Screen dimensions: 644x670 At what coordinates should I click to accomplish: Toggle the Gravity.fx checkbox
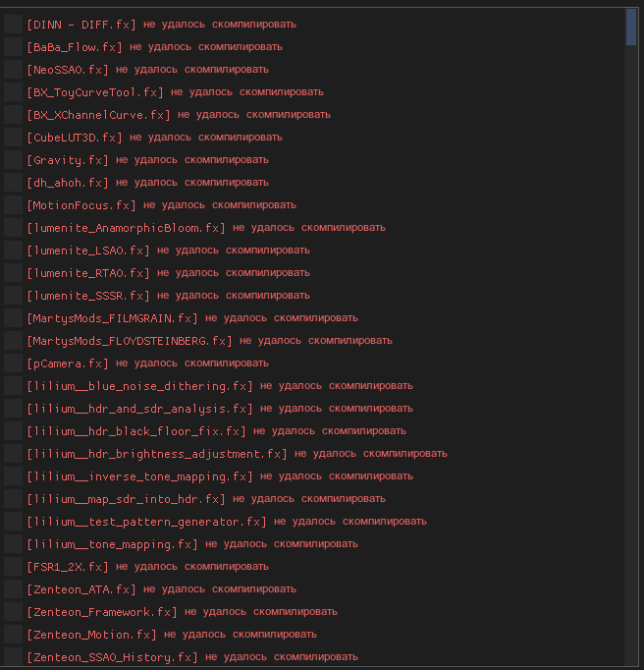(x=13, y=160)
